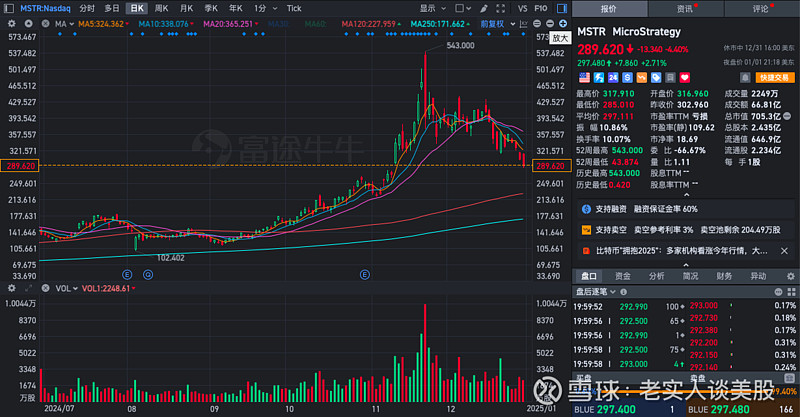Click the blue tag badge icon

point(656,78)
